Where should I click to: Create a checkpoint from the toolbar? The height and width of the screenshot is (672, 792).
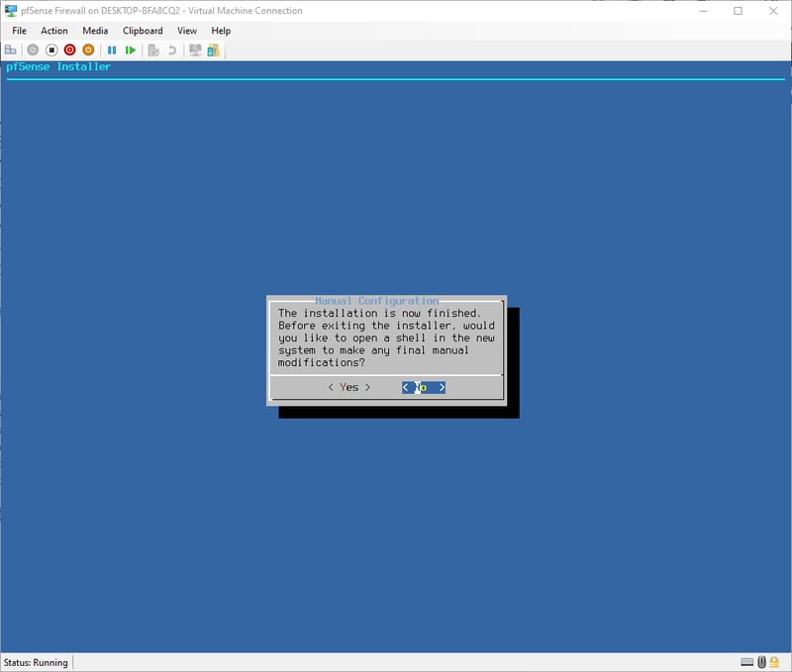(153, 49)
